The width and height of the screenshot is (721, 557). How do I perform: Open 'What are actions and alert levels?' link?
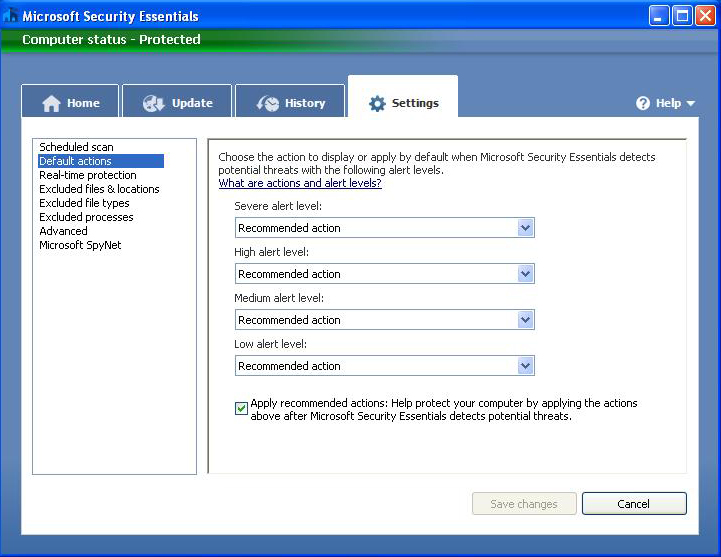(300, 184)
